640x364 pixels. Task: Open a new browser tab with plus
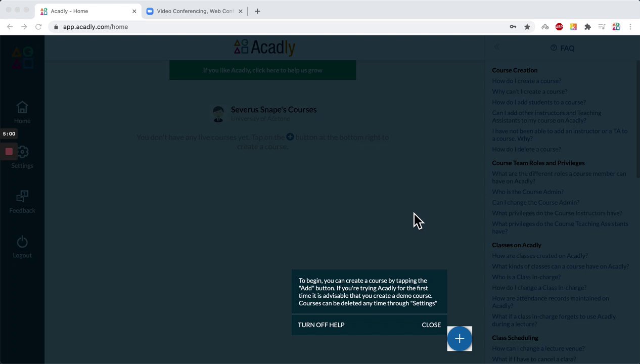257,11
